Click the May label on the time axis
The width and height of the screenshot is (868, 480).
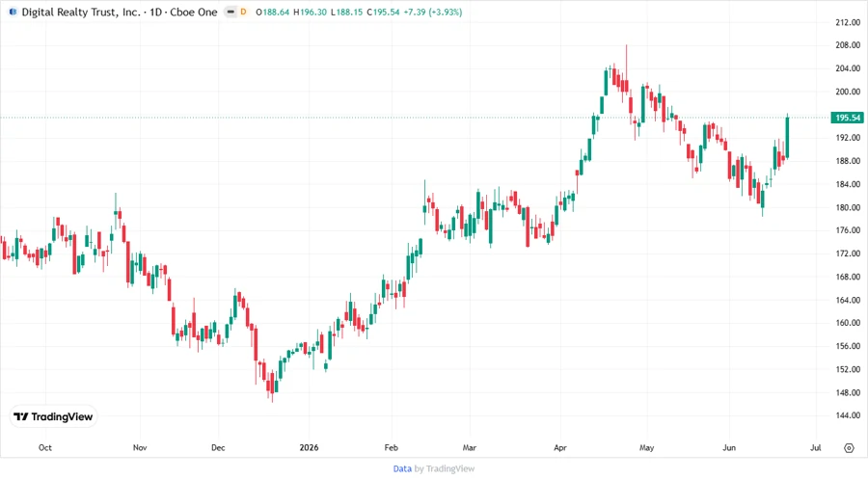tap(646, 447)
